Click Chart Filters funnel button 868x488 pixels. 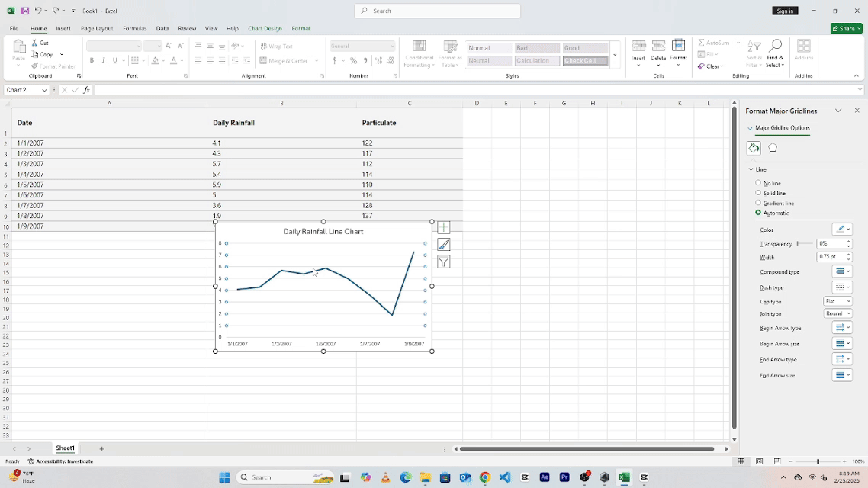coord(443,262)
